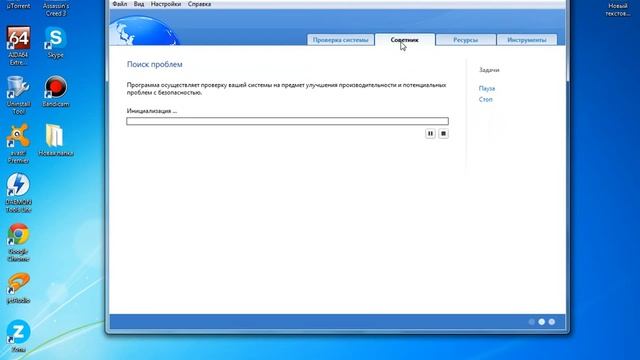Select the blue Z desktop icon
Image resolution: width=640 pixels, height=360 pixels.
[x=18, y=336]
